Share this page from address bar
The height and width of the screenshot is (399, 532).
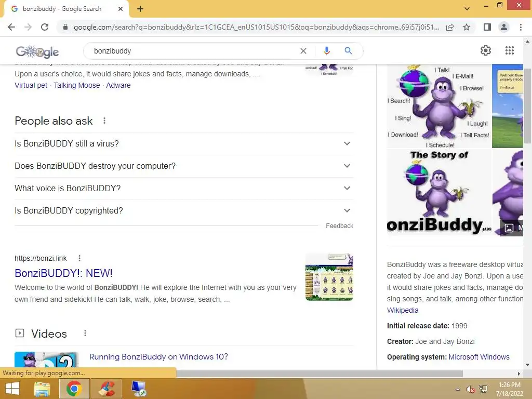[x=450, y=27]
